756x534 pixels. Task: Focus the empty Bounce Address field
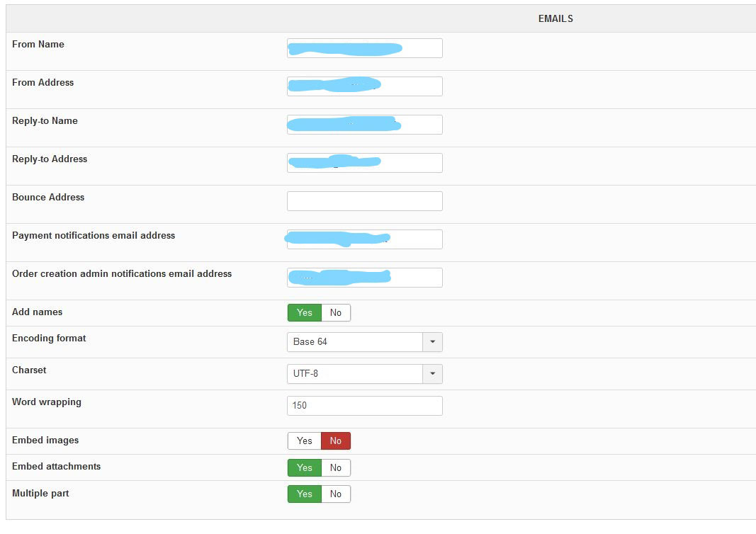click(x=364, y=201)
